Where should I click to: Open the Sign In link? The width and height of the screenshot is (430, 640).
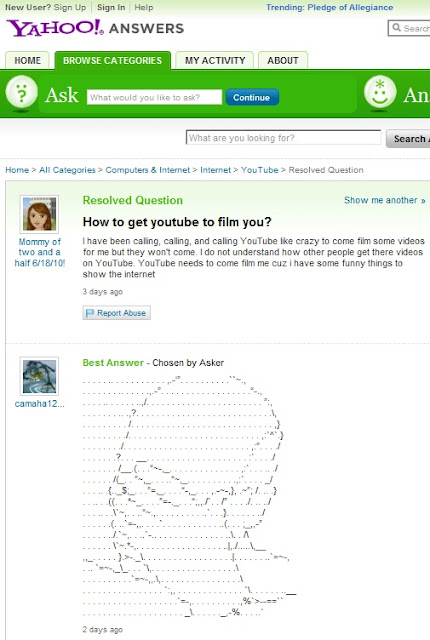pos(111,7)
